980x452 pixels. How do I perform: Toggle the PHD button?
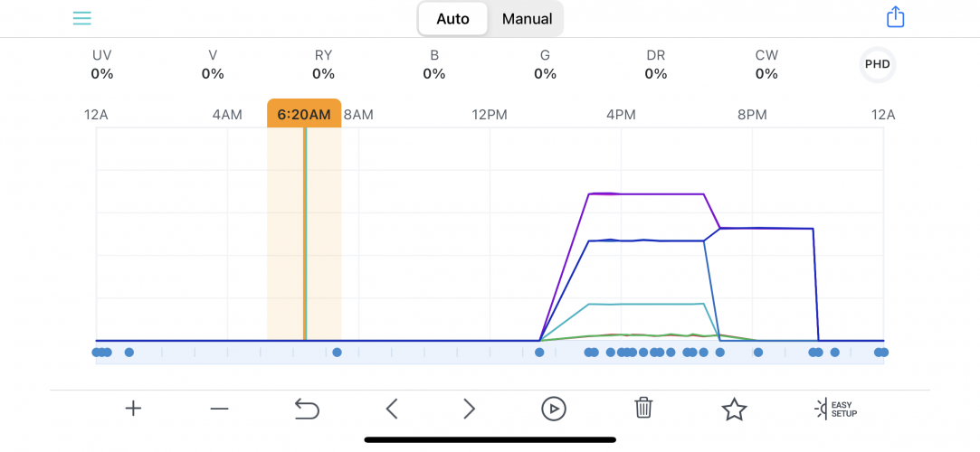tap(877, 65)
